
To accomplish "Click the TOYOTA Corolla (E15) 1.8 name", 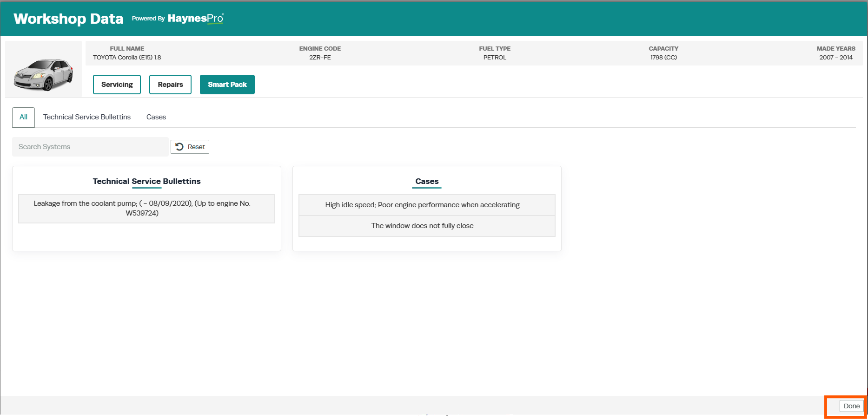I will tap(127, 58).
